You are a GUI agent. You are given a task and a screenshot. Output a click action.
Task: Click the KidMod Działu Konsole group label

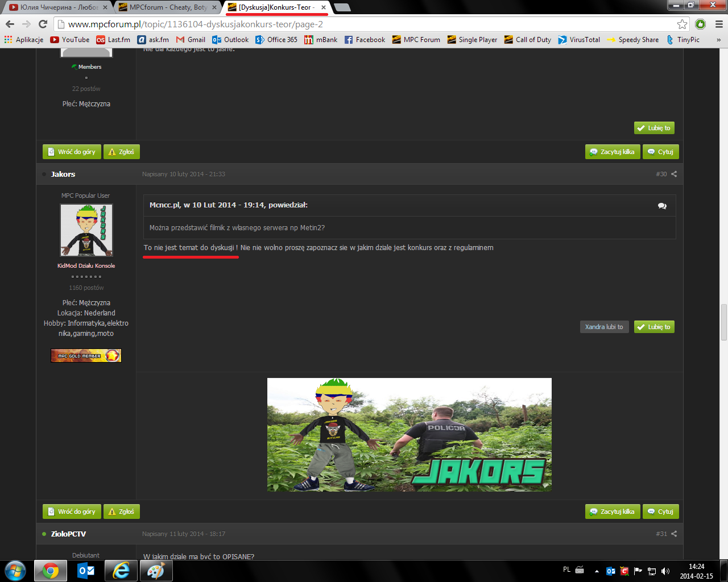[86, 265]
